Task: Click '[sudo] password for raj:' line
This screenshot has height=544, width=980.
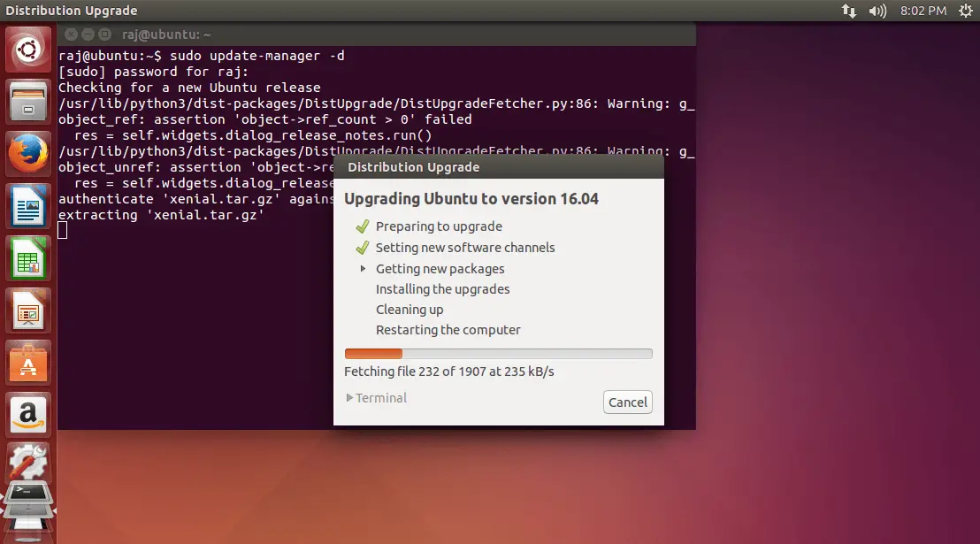Action: coord(153,72)
